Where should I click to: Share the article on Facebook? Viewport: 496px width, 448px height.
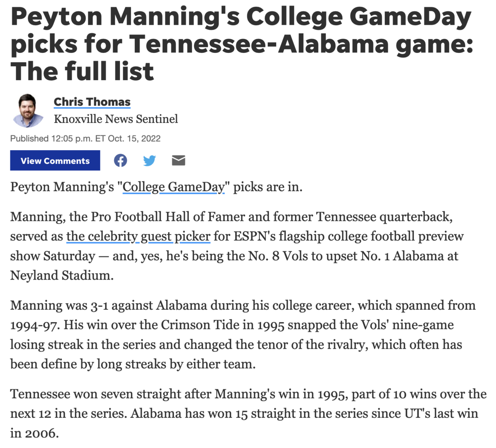click(120, 161)
